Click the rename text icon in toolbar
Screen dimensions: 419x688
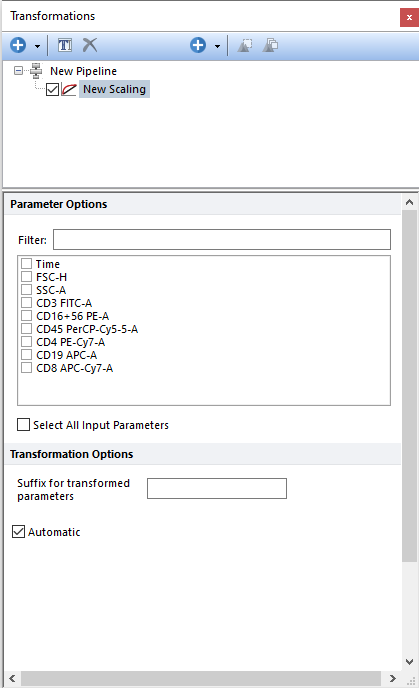click(x=65, y=45)
